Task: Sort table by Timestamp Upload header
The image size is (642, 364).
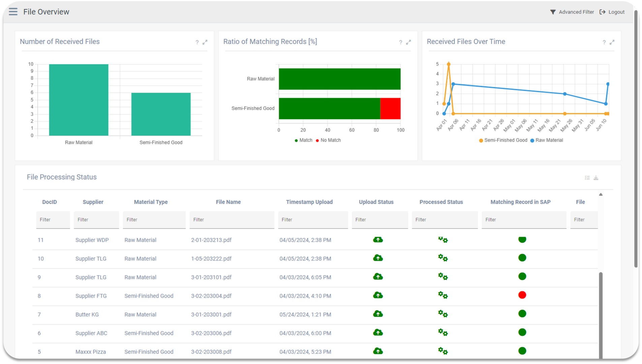Action: [x=309, y=202]
